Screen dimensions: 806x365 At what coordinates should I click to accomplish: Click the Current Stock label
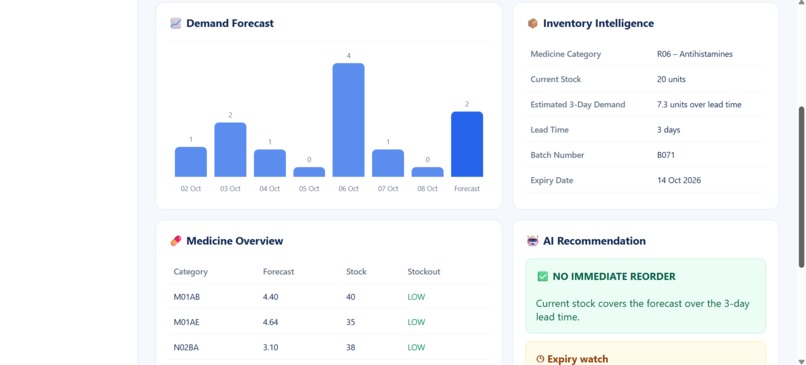tap(556, 79)
